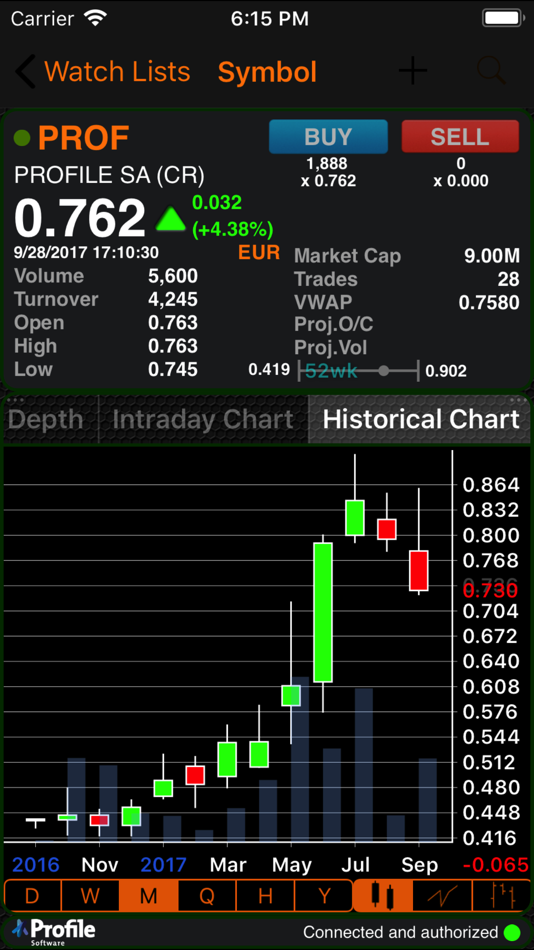Tap the Profile Software logo
The height and width of the screenshot is (950, 534).
tap(55, 931)
